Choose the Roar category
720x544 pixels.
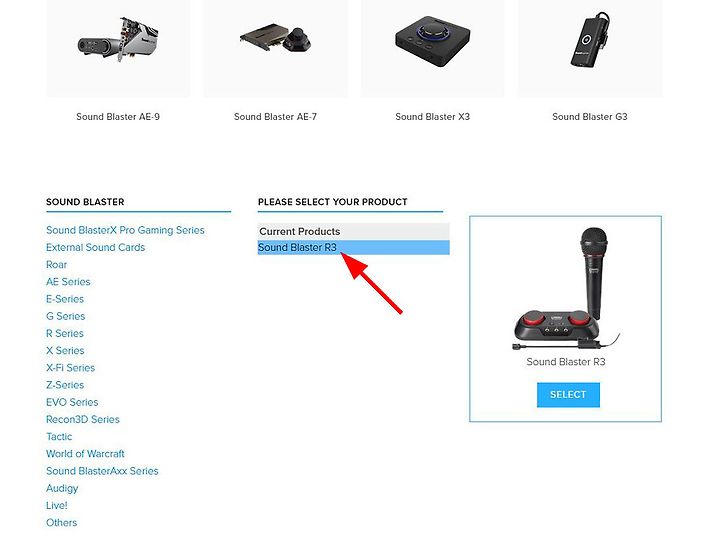[56, 264]
